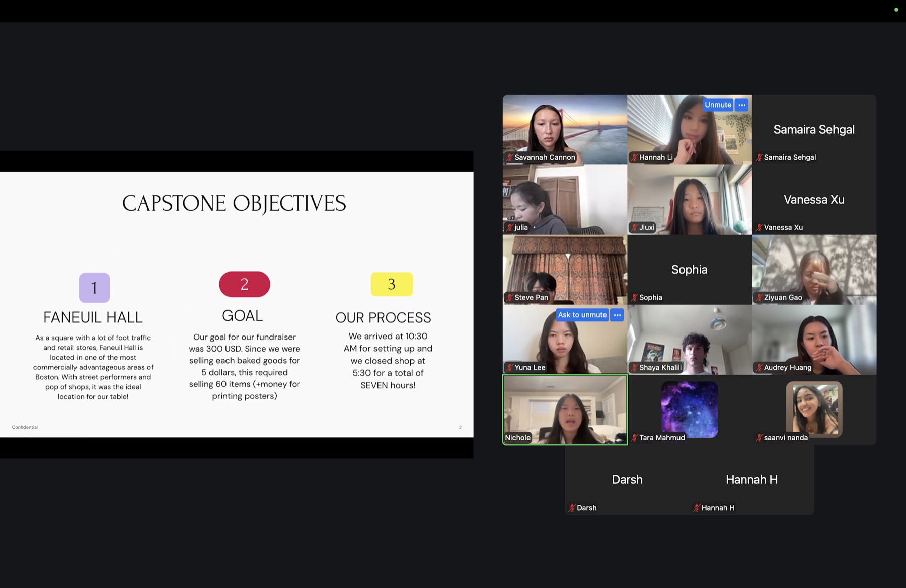Select Shaya Khalili's video tile
Viewport: 906px width, 588px height.
(x=690, y=340)
